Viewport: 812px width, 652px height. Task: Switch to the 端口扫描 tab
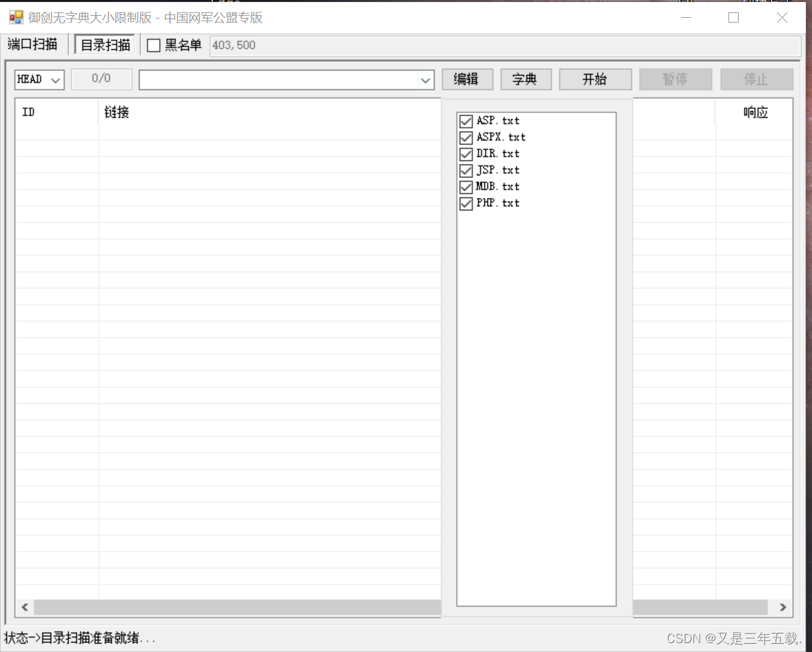click(x=33, y=45)
